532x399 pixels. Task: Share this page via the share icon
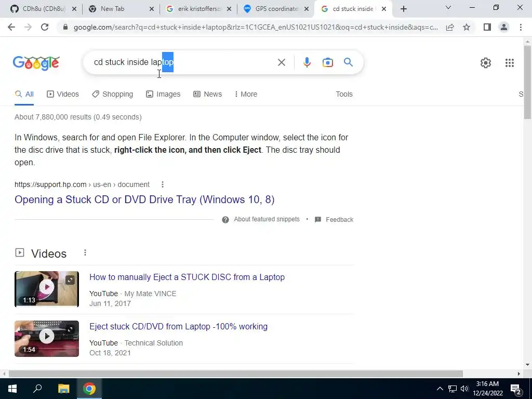click(x=450, y=27)
